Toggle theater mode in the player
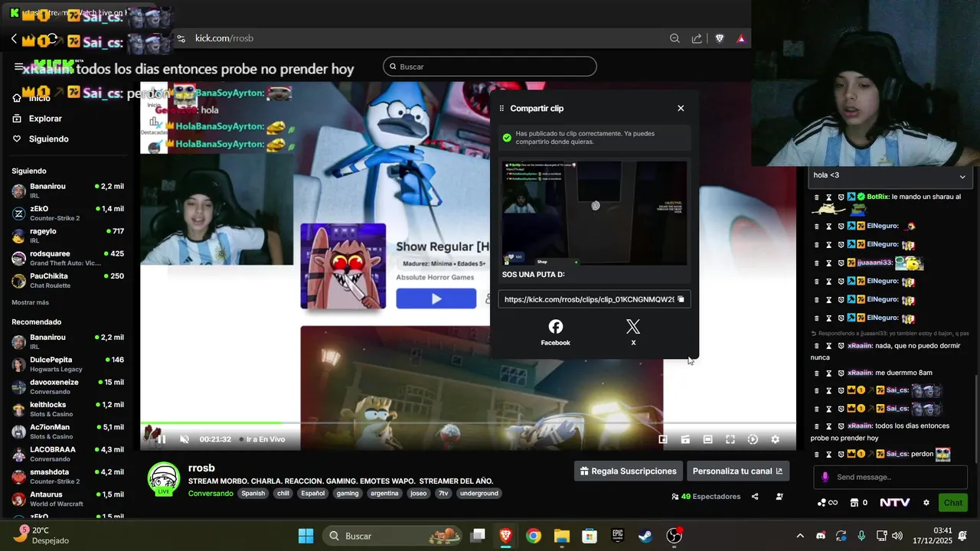 point(708,439)
